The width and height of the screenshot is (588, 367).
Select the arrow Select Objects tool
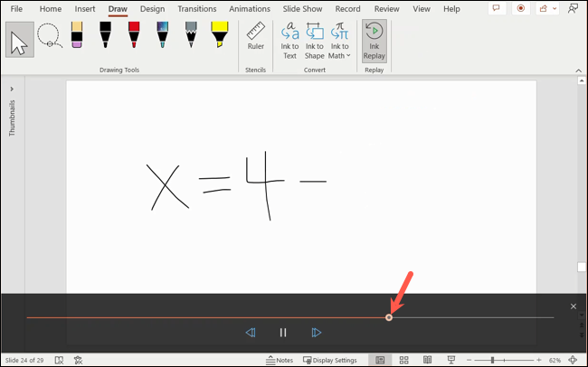coord(20,40)
